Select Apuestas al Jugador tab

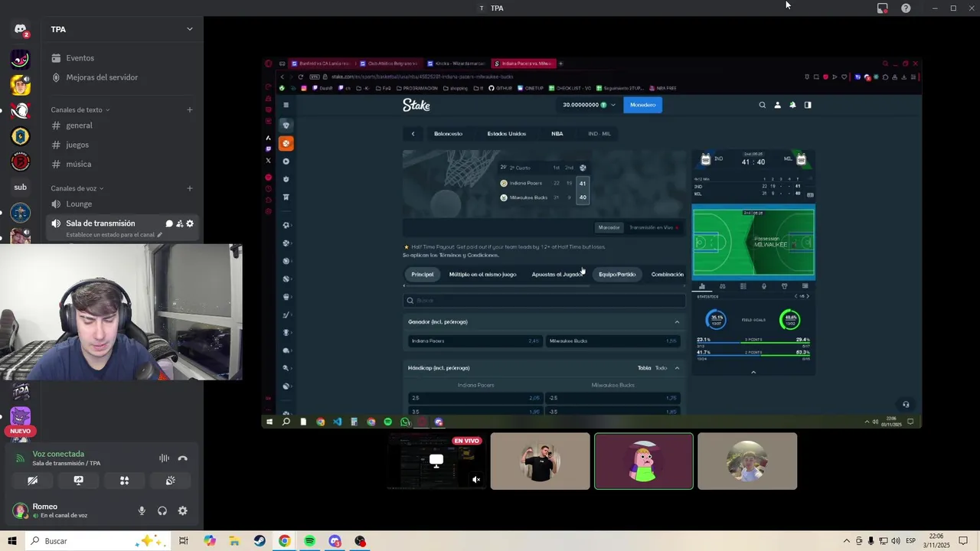click(557, 274)
